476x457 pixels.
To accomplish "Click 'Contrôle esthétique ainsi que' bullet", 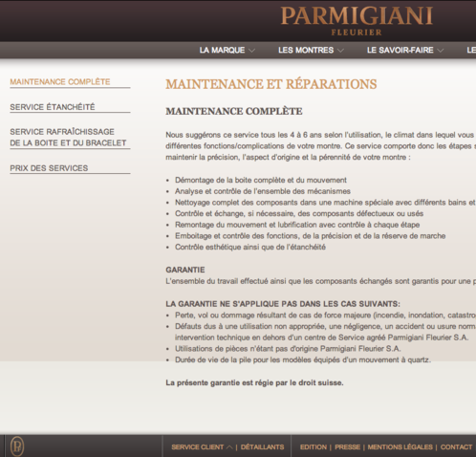I will pos(250,247).
